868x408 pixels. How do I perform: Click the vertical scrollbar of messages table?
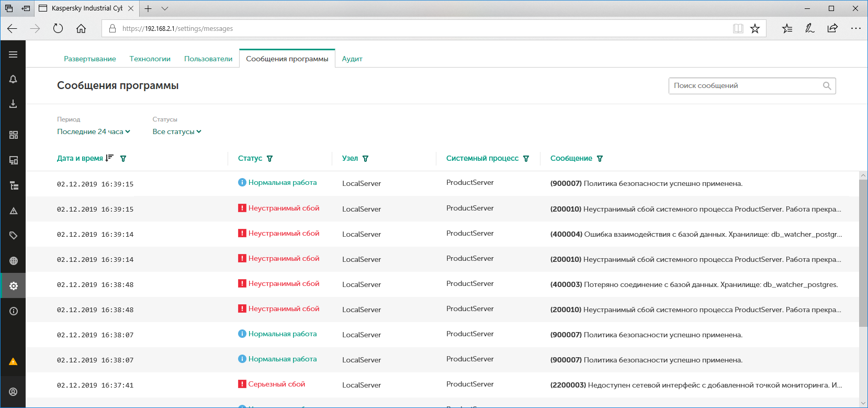(863, 251)
